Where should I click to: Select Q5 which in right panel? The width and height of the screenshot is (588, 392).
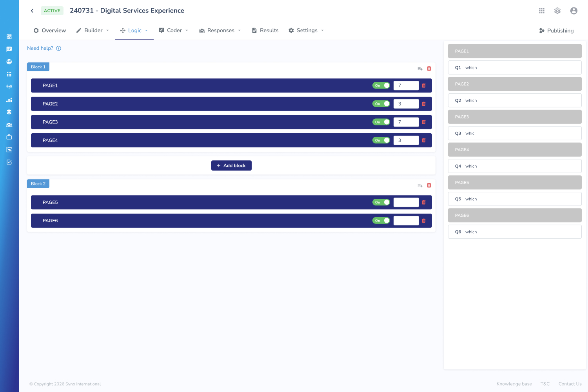tap(515, 199)
